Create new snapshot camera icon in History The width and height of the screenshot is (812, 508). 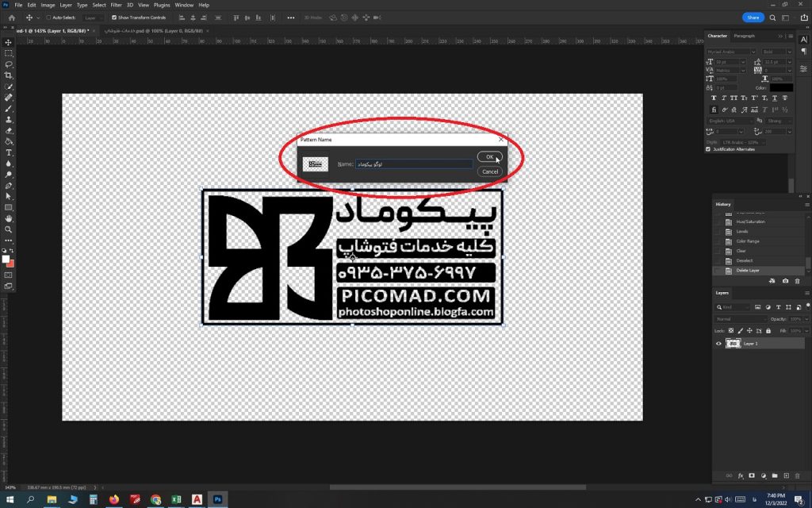(785, 281)
